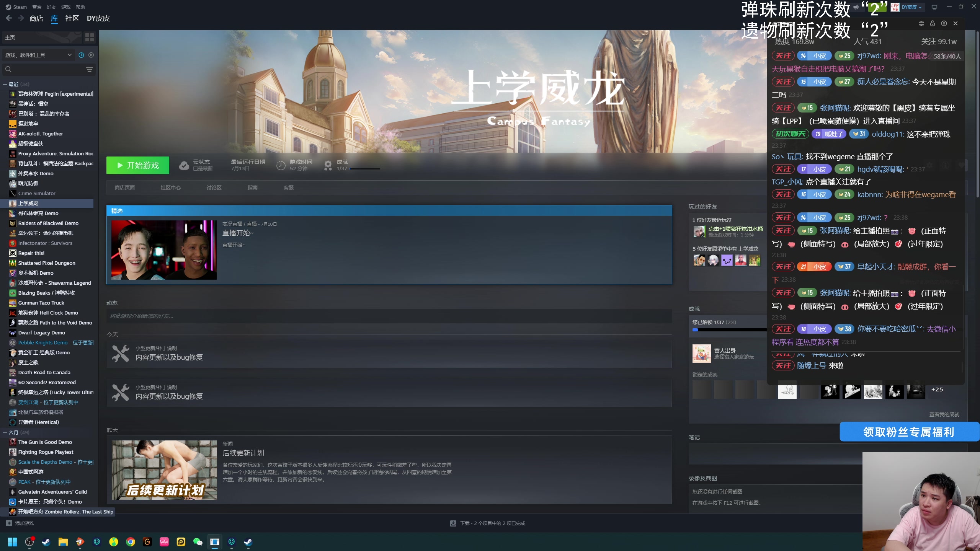Open the 讨论区 discussions link
The width and height of the screenshot is (980, 551).
(x=214, y=187)
